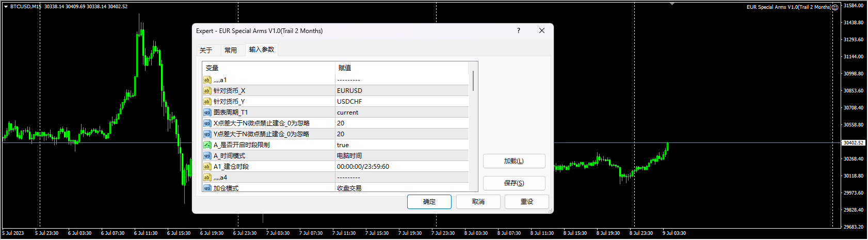Open the BTCUSD,M15 chart dropdown arrow
The image size is (868, 240).
[6, 7]
